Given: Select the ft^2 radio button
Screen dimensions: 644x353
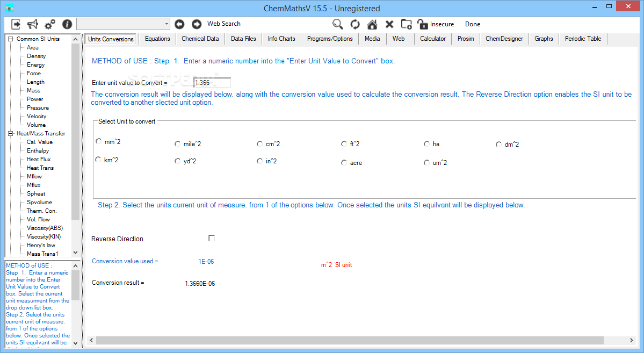Looking at the screenshot, I should coord(344,144).
